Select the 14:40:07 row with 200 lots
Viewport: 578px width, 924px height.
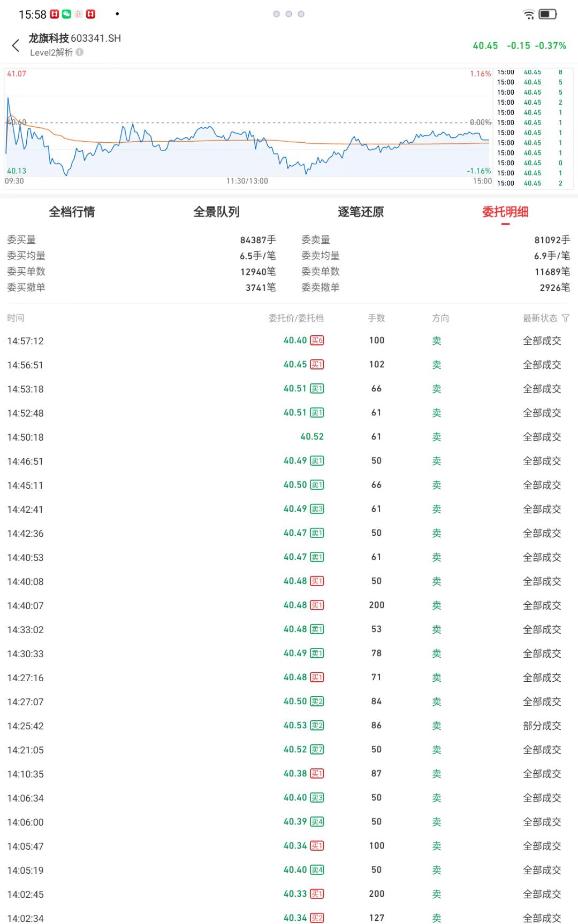(289, 605)
